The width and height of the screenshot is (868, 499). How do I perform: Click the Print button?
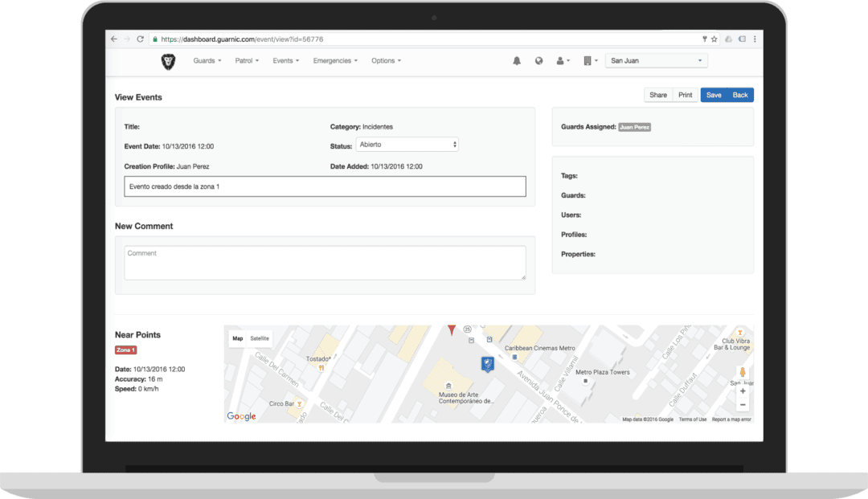pos(685,95)
